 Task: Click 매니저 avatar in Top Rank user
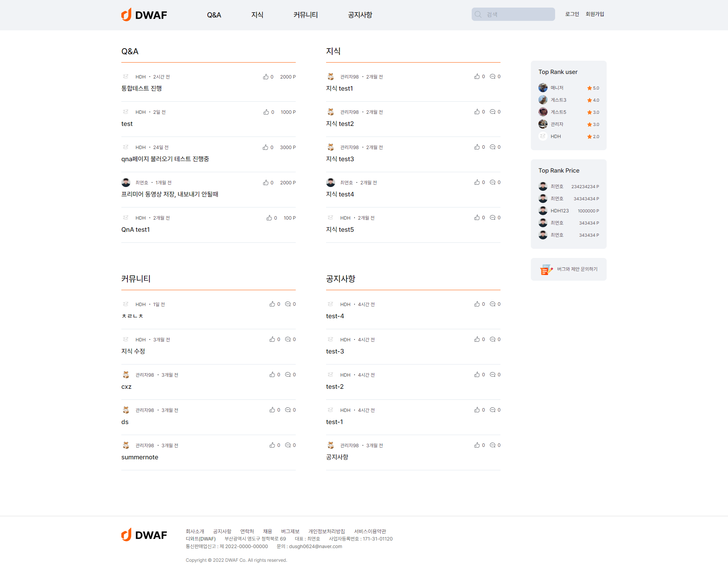(x=543, y=88)
